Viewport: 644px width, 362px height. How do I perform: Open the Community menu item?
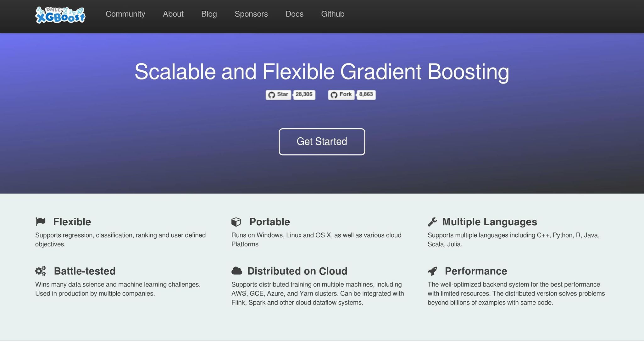125,14
